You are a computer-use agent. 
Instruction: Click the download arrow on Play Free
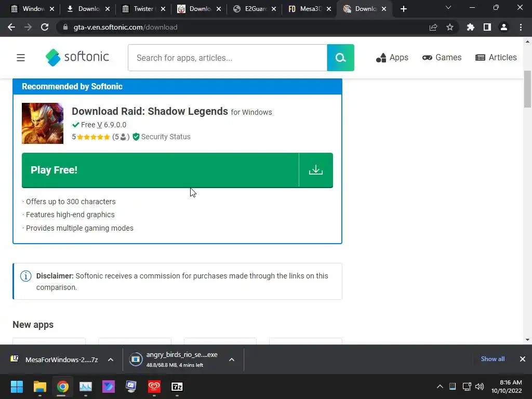pyautogui.click(x=316, y=170)
